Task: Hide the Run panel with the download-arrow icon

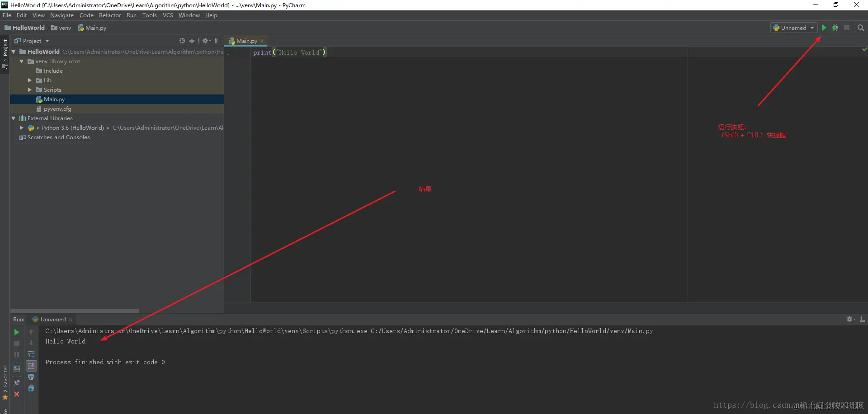Action: tap(862, 319)
